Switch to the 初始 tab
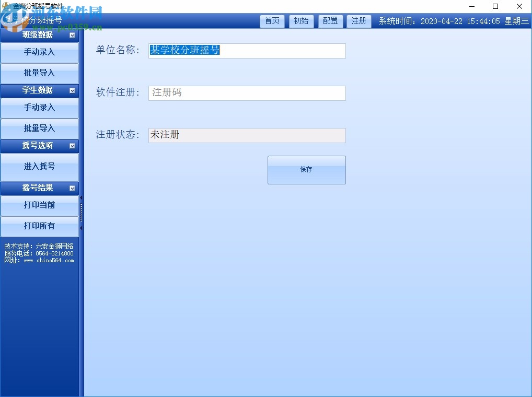The width and height of the screenshot is (532, 397). click(301, 21)
